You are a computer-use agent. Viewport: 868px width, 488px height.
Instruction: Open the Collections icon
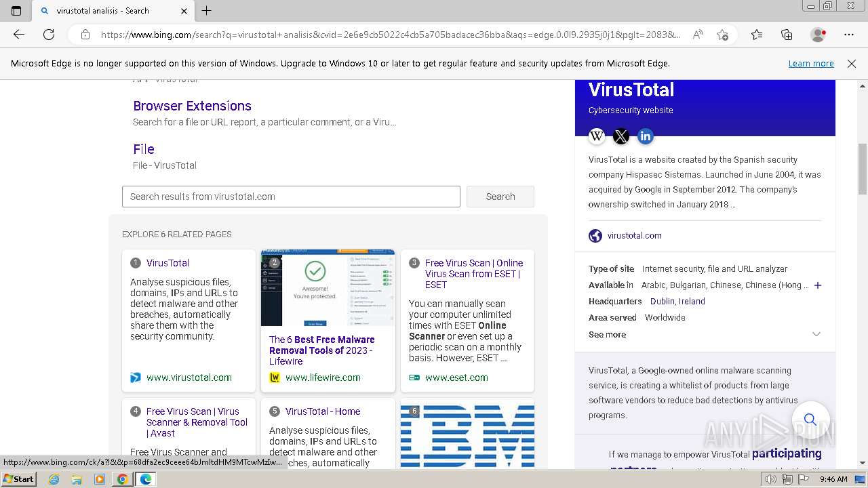coord(787,35)
